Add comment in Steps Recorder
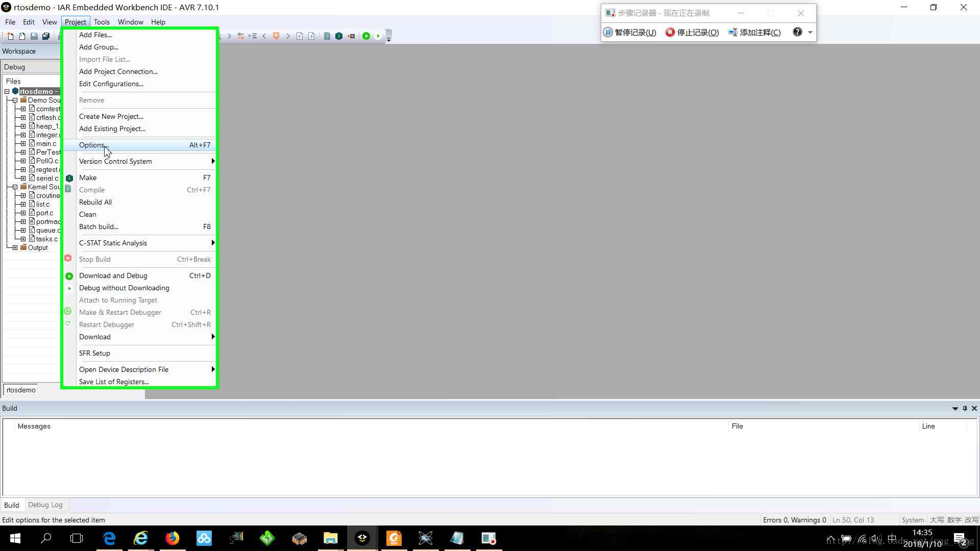Viewport: 980px width, 551px height. point(754,32)
